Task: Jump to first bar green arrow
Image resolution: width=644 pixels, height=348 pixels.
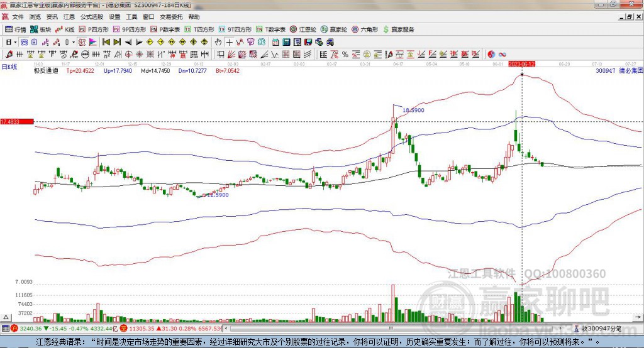Action: tap(106, 42)
